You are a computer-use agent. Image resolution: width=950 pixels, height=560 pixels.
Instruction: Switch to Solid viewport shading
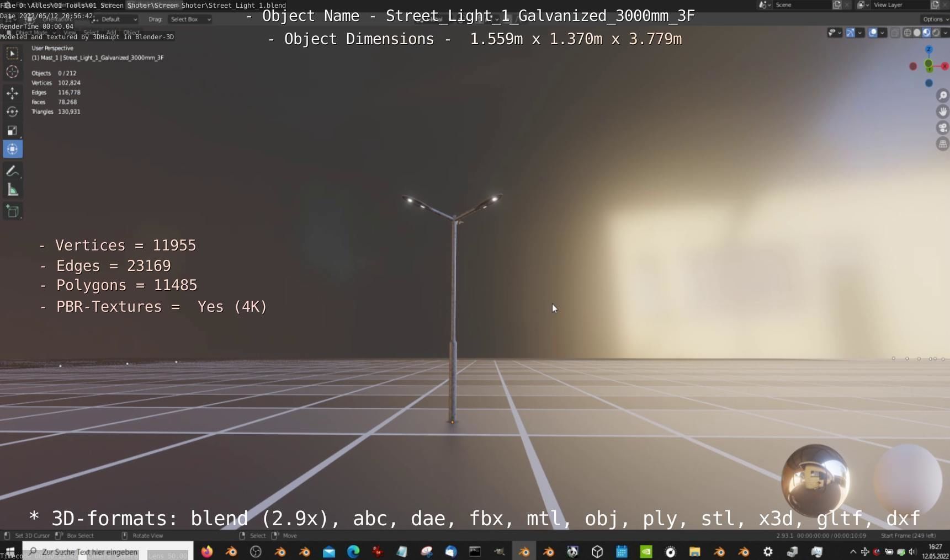pyautogui.click(x=917, y=33)
